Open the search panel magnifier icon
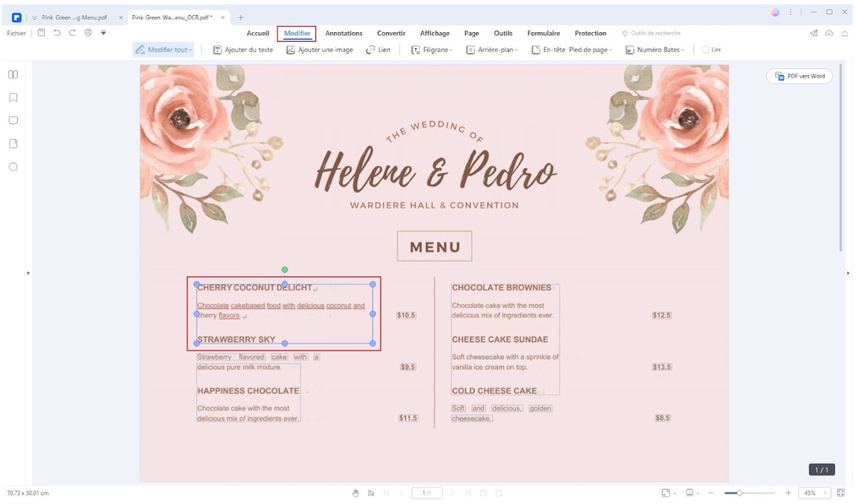Image resolution: width=856 pixels, height=504 pixels. [x=13, y=167]
